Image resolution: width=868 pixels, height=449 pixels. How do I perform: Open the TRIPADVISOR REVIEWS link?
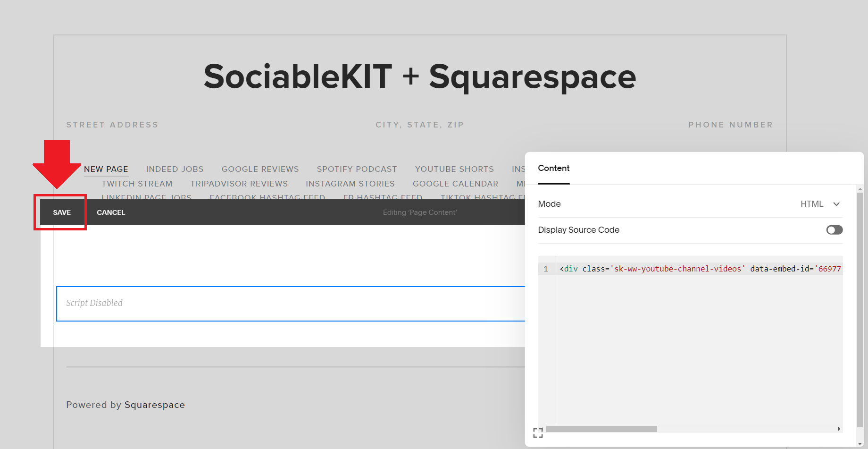tap(239, 184)
